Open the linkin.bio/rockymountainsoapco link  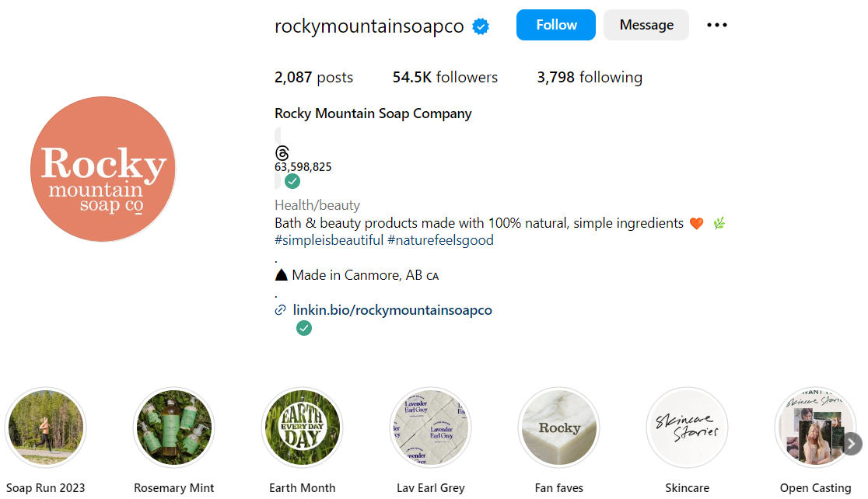pos(392,309)
